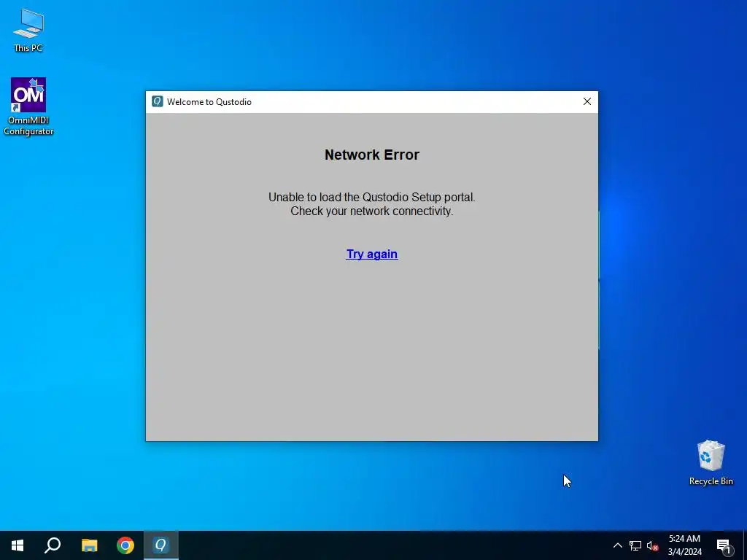Open This PC desktop icon
This screenshot has height=560, width=747.
(x=28, y=30)
